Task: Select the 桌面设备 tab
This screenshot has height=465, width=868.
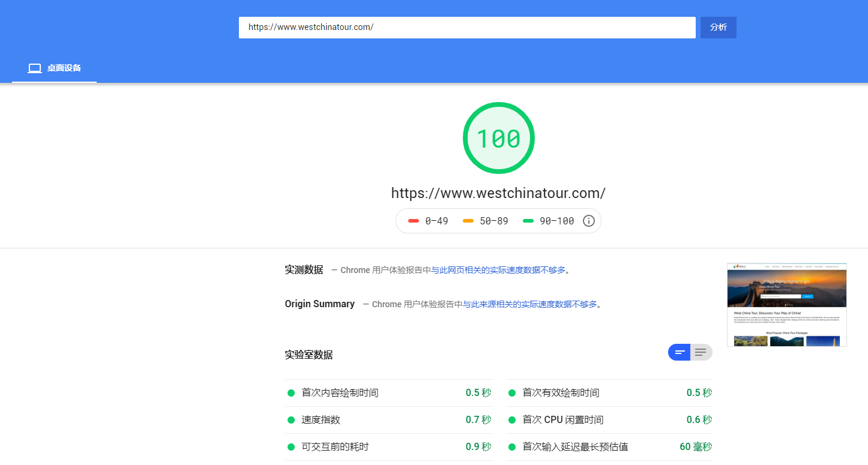Action: point(54,68)
